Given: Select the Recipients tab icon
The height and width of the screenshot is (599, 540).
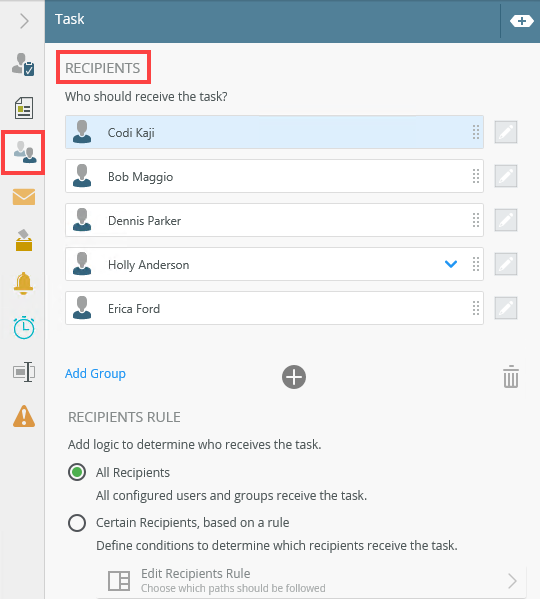Looking at the screenshot, I should tap(24, 152).
